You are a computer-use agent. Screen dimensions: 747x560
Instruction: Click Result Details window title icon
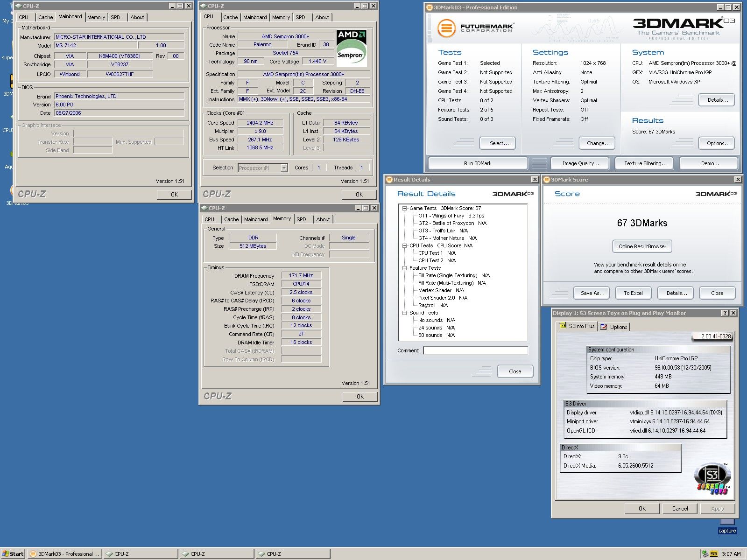(389, 180)
